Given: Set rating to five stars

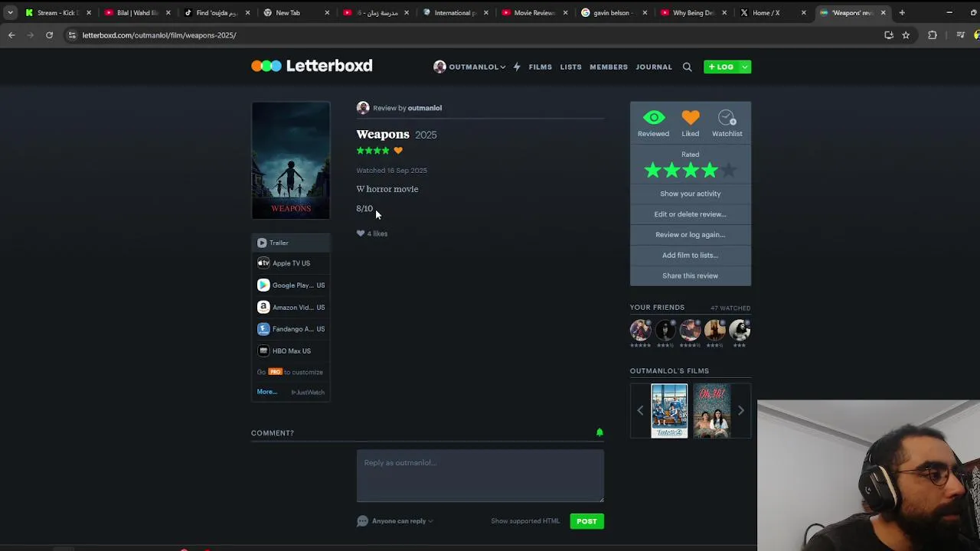Looking at the screenshot, I should pos(727,171).
